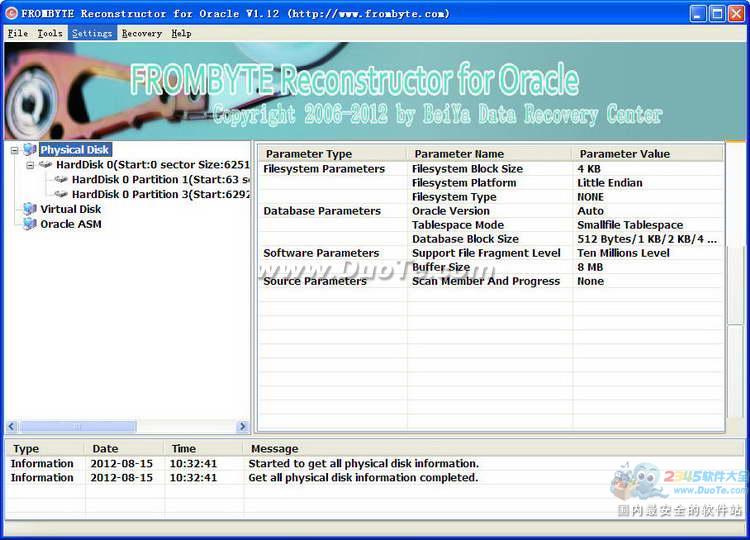750x540 pixels.
Task: Click the Parameter Type column header
Action: point(332,154)
